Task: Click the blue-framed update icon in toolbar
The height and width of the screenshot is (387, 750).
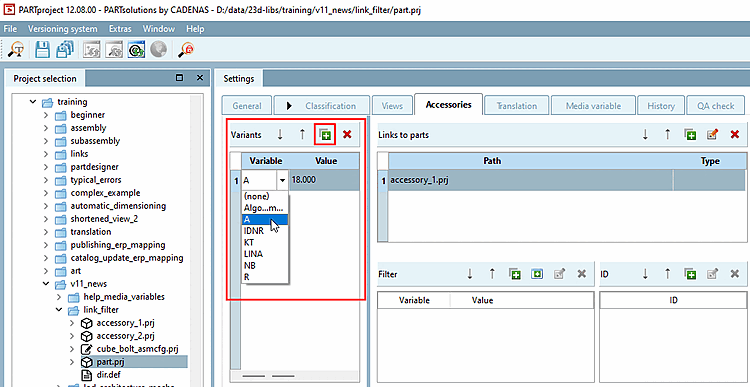Action: (136, 49)
